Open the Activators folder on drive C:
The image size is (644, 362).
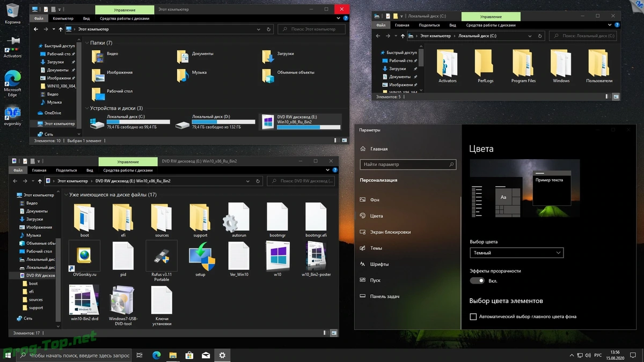[x=448, y=66]
